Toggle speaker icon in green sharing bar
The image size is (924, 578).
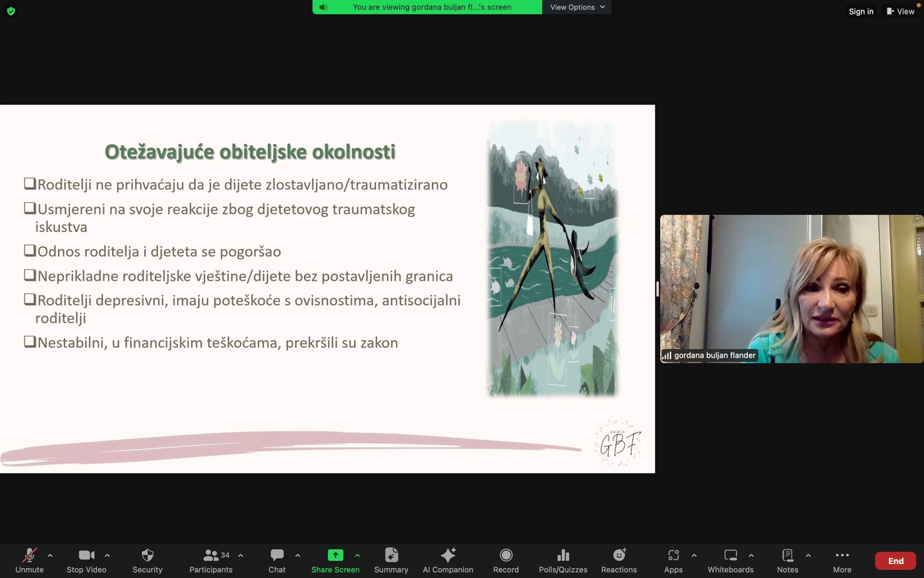(323, 7)
